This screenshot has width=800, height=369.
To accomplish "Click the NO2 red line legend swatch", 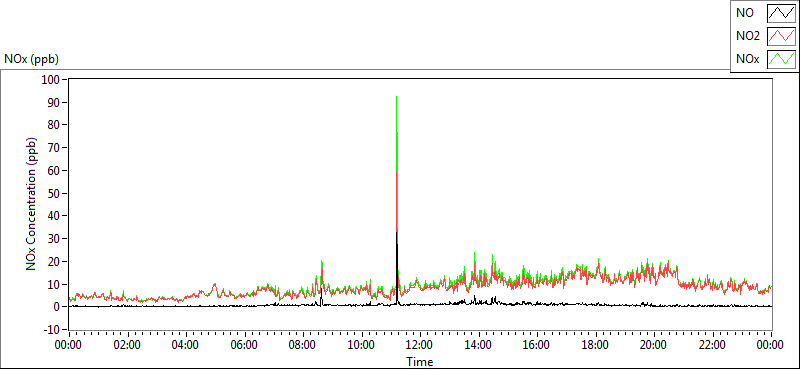I will (x=782, y=36).
